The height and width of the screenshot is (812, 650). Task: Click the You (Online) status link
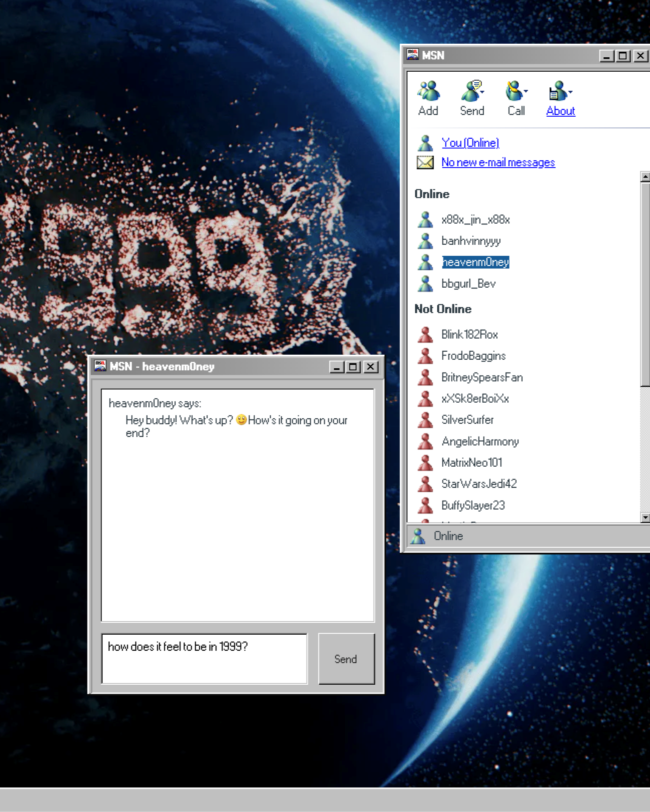pos(470,143)
